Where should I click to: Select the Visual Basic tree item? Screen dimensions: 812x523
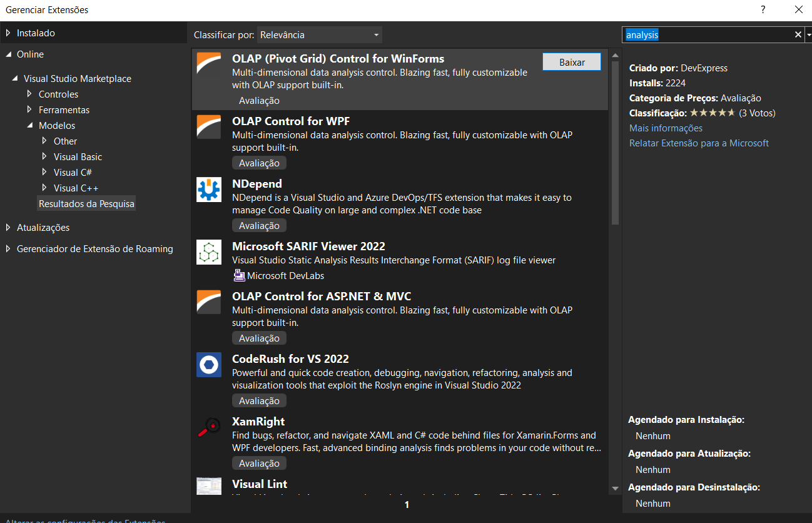point(78,157)
